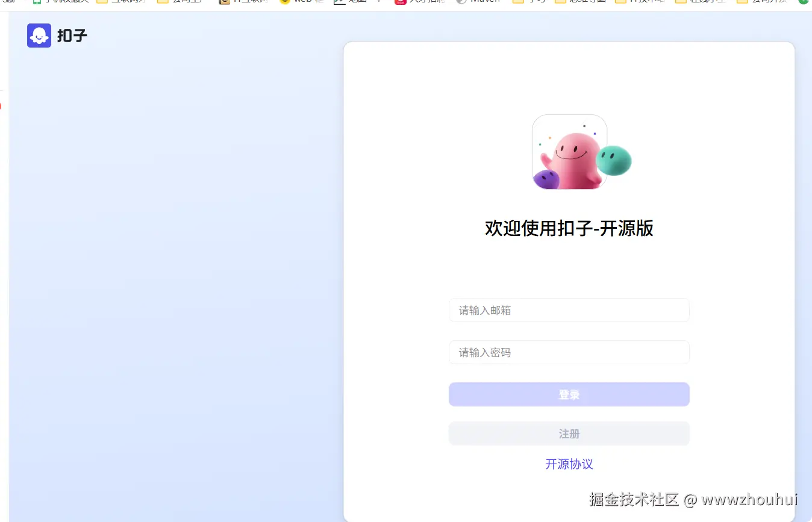Focus the 请输入邮箱 email field
The height and width of the screenshot is (522, 812).
[569, 310]
